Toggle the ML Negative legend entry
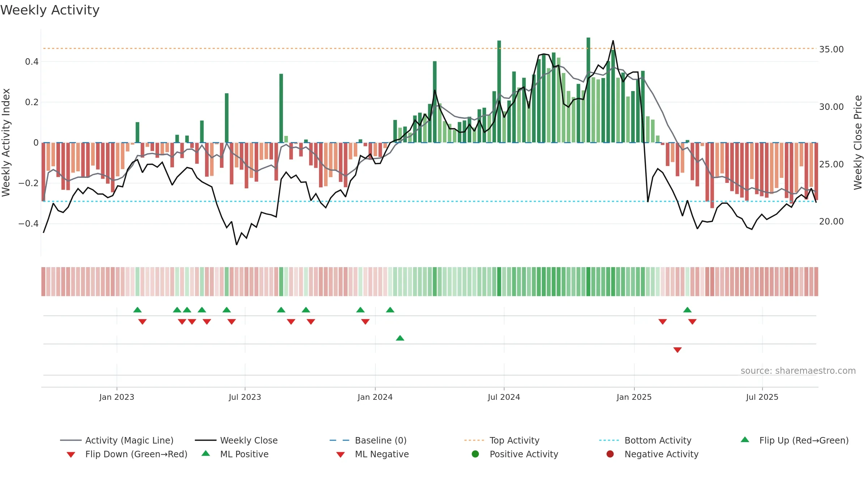This screenshot has width=868, height=488. [373, 454]
